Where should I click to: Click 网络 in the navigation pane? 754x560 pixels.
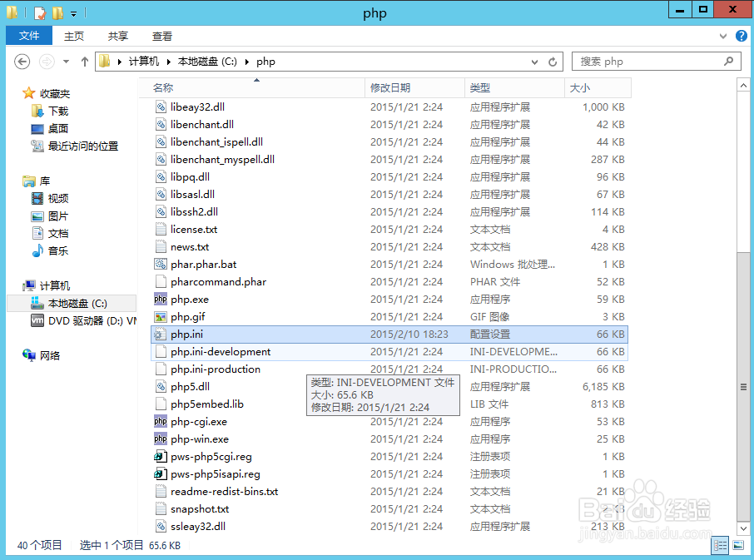point(50,355)
